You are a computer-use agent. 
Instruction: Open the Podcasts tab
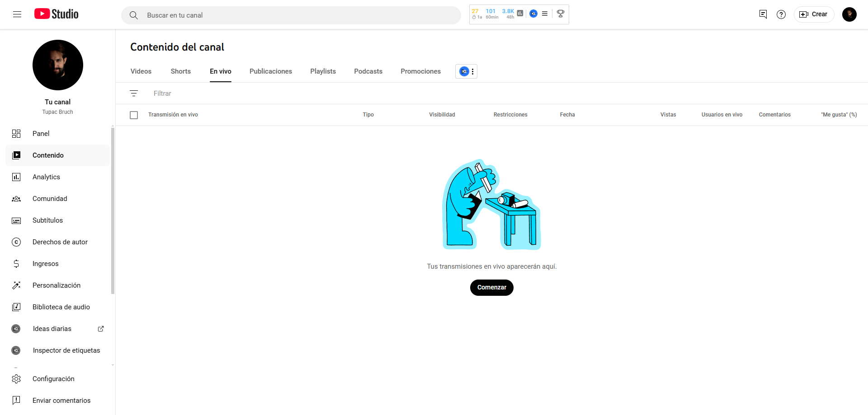(368, 71)
